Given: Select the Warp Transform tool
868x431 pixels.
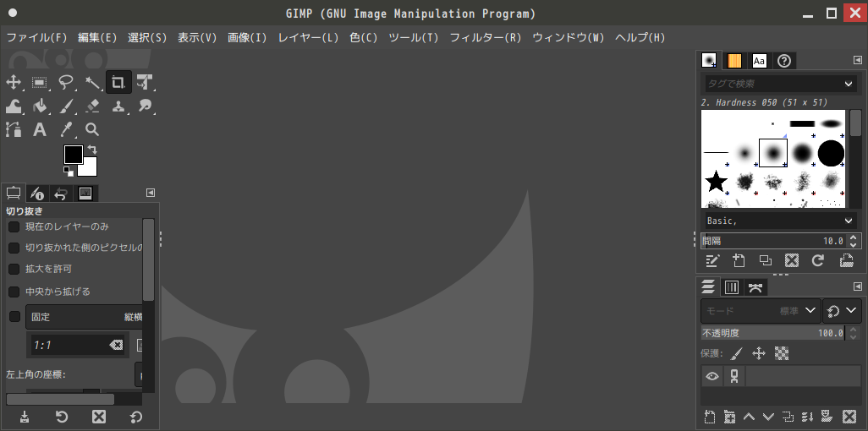Looking at the screenshot, I should point(13,106).
